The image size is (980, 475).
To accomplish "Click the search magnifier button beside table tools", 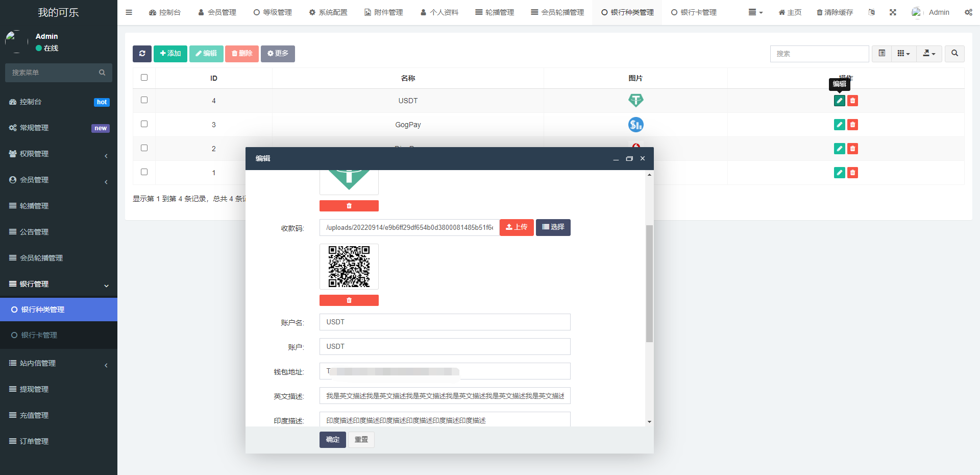I will (954, 54).
